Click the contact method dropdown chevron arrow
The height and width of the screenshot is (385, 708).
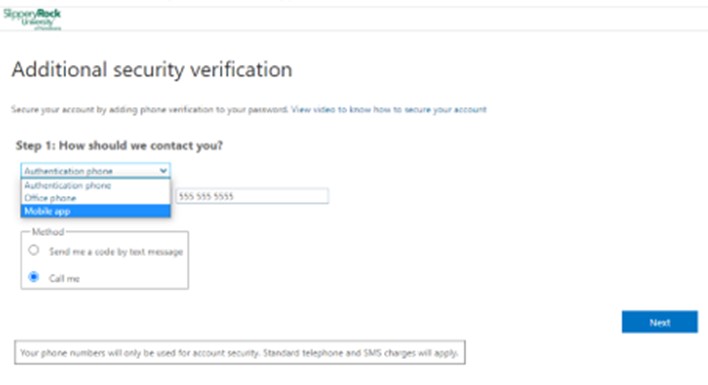click(163, 171)
